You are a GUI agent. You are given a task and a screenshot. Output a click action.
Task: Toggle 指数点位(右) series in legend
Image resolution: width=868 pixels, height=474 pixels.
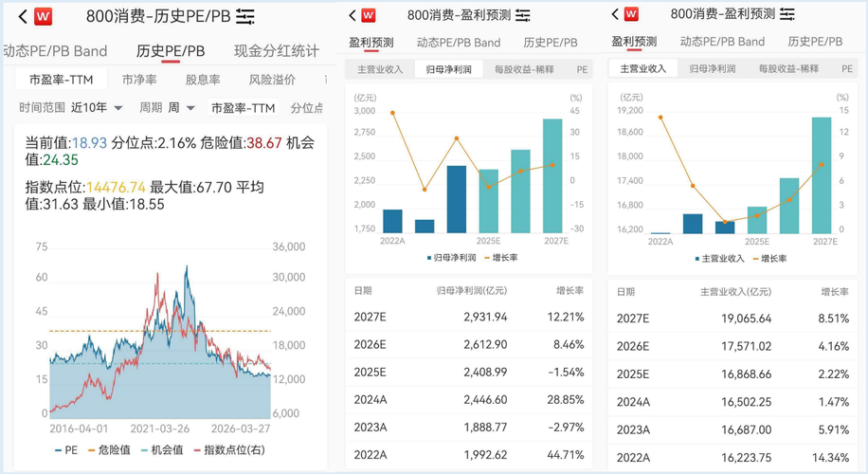coord(229,450)
